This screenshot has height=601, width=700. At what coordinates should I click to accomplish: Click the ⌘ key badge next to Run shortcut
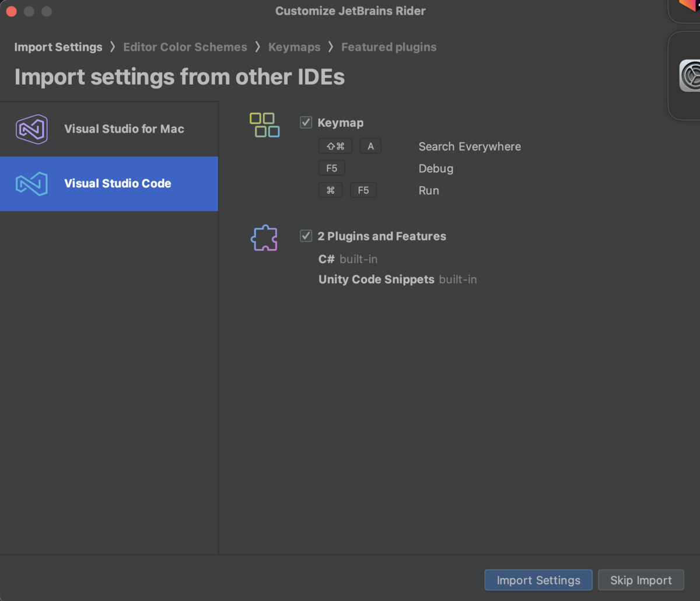(330, 190)
